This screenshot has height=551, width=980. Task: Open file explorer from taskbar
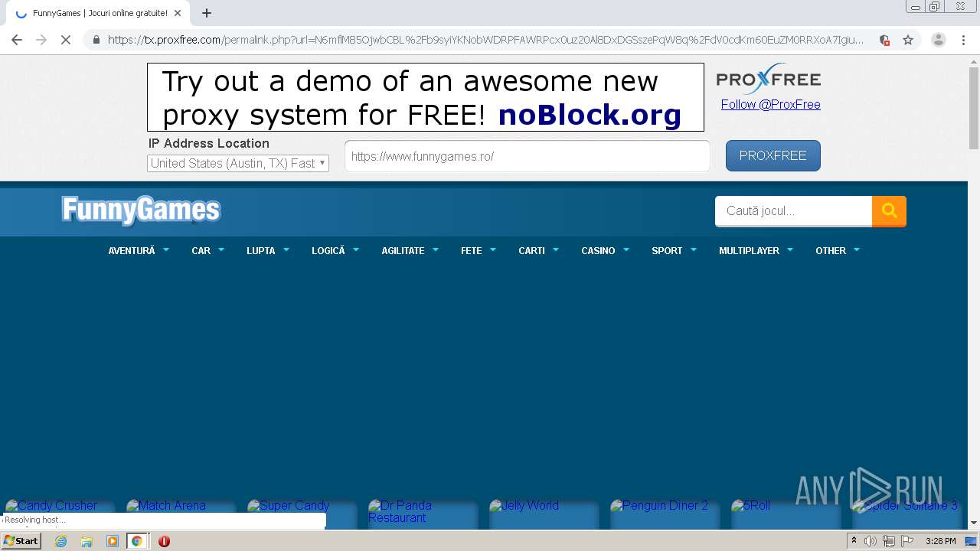(x=87, y=541)
